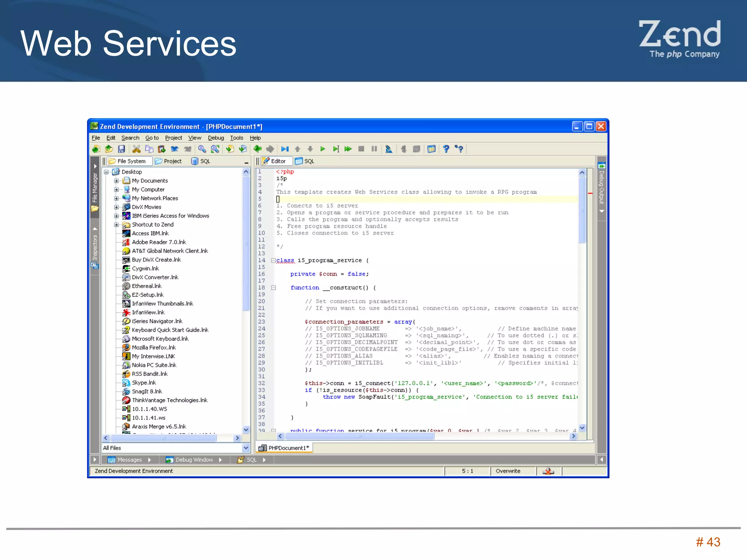Image resolution: width=747 pixels, height=560 pixels.
Task: Open the Messages bottom panel
Action: point(129,460)
